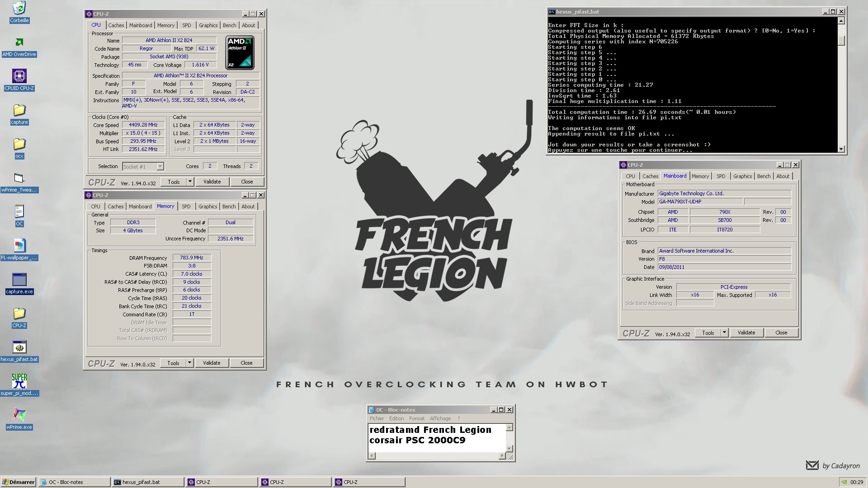This screenshot has height=488, width=868.
Task: Click the Core Speed 4409.28 MHz value
Action: point(143,125)
